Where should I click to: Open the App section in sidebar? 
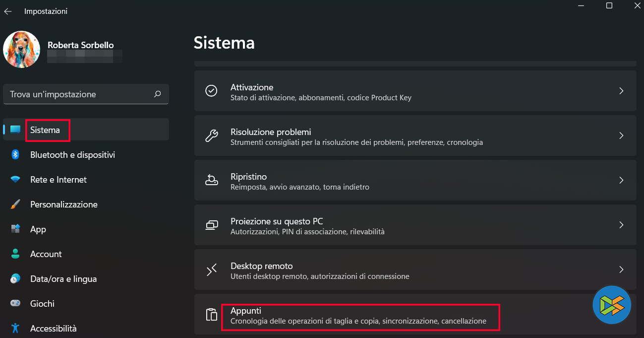[x=38, y=229]
